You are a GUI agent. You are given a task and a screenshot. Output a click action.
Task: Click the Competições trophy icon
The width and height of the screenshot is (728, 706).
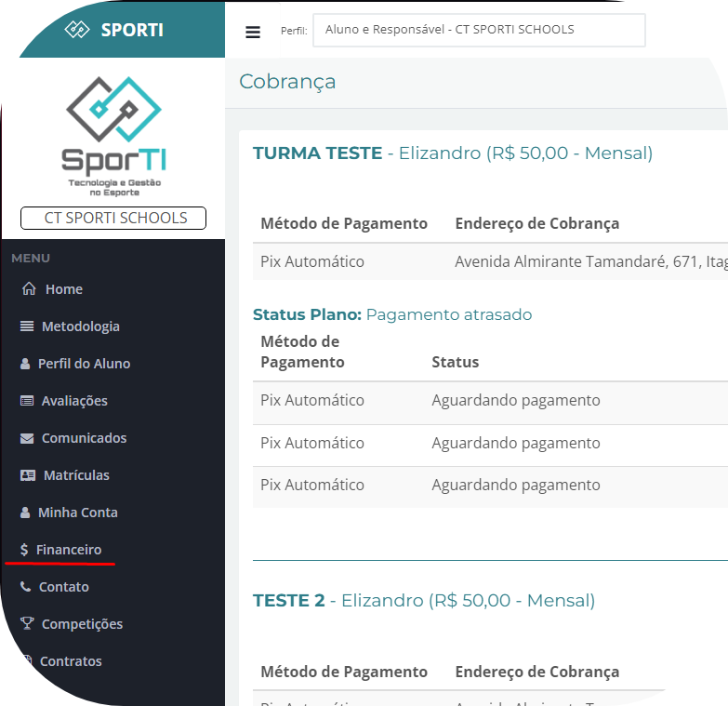pos(27,624)
